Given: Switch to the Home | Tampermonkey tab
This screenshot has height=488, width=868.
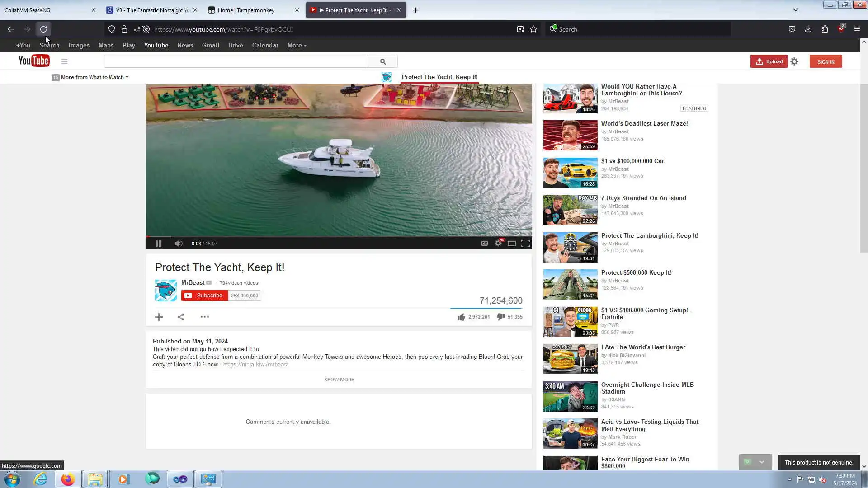Looking at the screenshot, I should tap(246, 10).
